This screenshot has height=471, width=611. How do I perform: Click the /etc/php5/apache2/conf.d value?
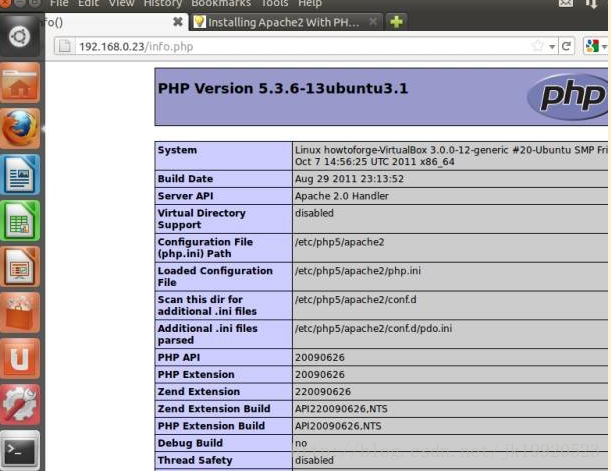[355, 300]
